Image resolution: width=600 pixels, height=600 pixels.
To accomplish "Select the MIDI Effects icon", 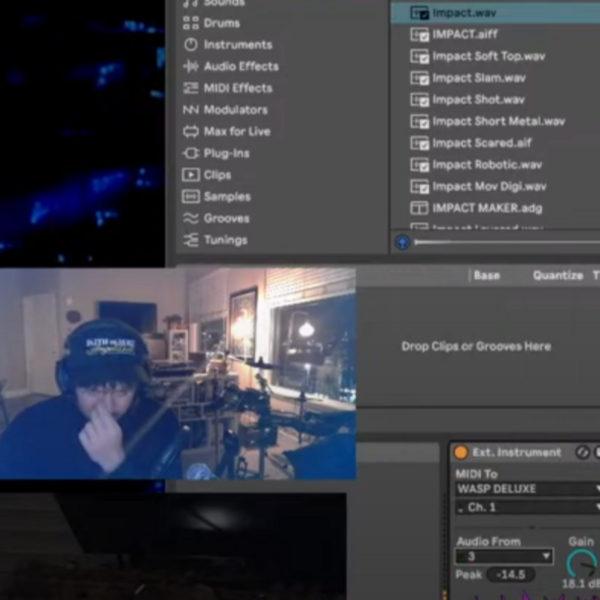I will tap(191, 88).
